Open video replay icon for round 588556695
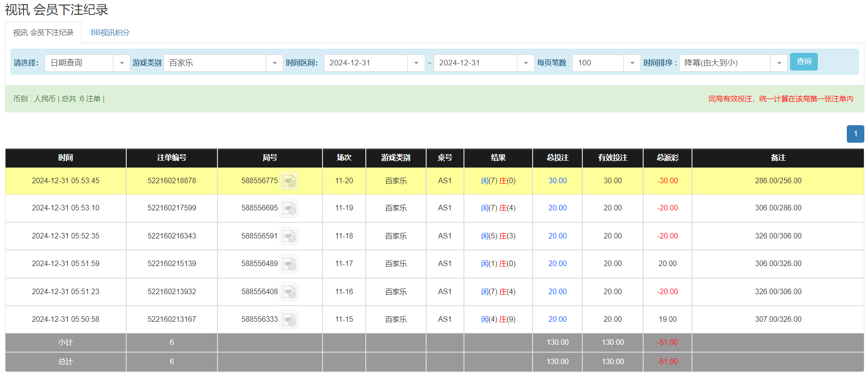Image resolution: width=868 pixels, height=383 pixels. 289,209
